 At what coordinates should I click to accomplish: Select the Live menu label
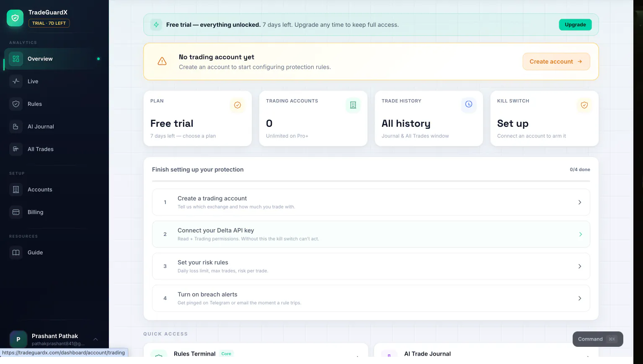[33, 82]
